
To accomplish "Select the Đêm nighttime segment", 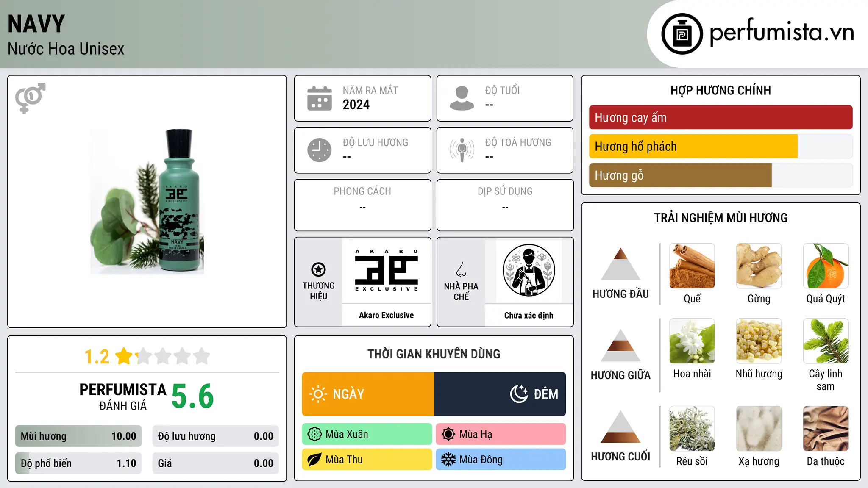I will (x=500, y=394).
